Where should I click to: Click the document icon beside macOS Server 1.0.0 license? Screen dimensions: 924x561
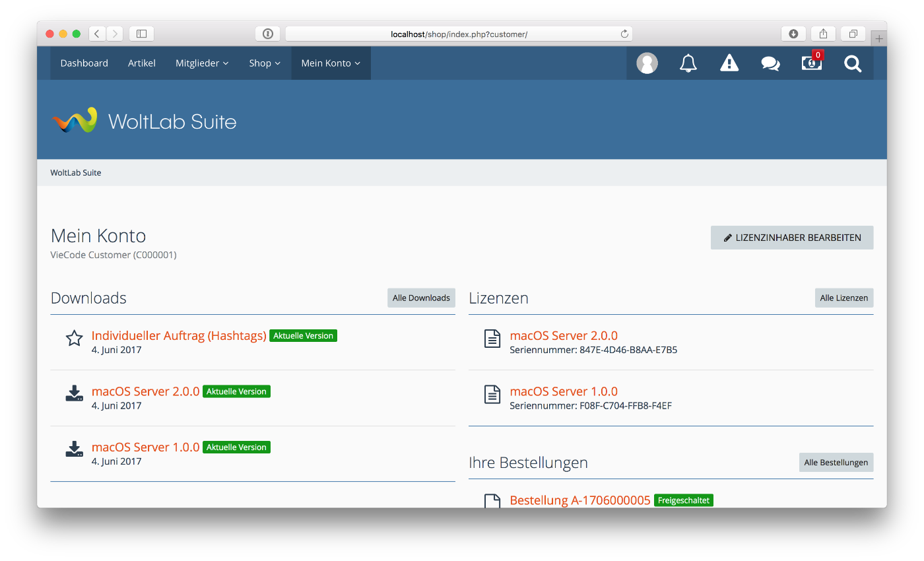(x=492, y=395)
